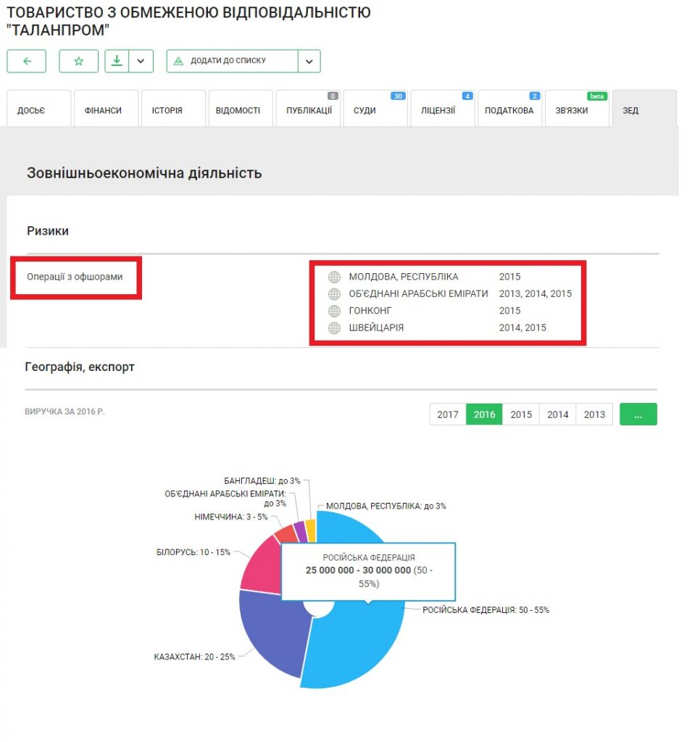Screen dimensions: 700x742
Task: Switch export revenue to year 2013
Action: (594, 414)
